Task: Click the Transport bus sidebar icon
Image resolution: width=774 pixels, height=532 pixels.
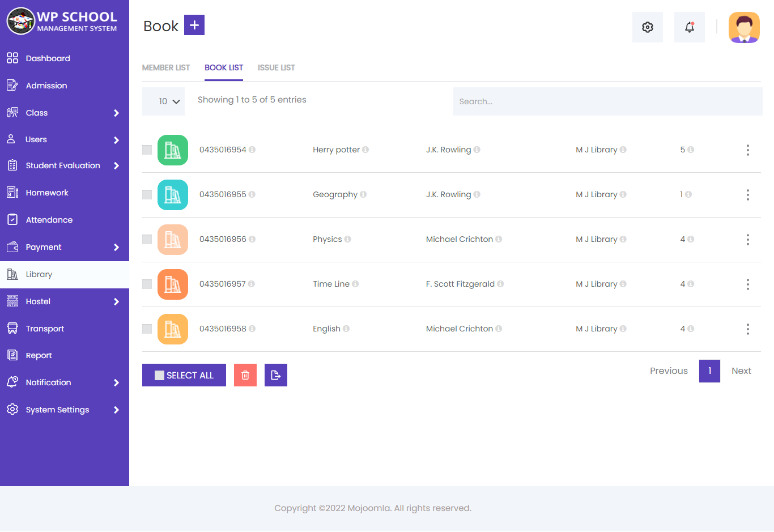Action: 12,328
